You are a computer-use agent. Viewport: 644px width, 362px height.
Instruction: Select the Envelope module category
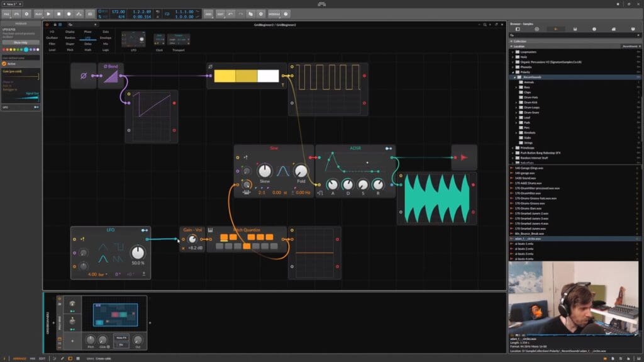point(106,38)
